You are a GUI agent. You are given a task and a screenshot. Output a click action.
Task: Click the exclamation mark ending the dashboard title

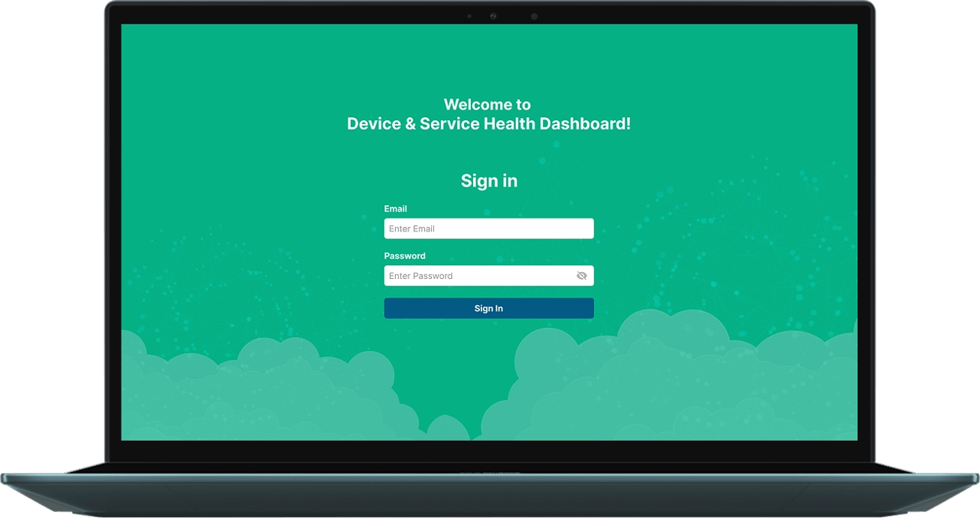628,124
